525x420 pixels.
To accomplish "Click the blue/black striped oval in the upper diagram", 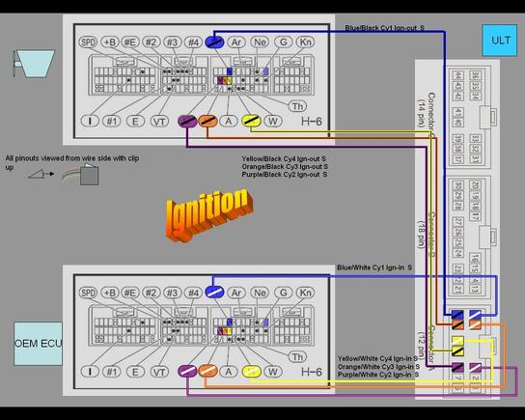I will click(x=214, y=42).
